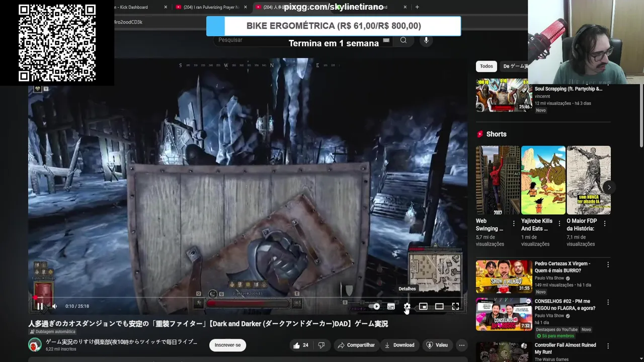Toggle the autoplay switch in player controls
The height and width of the screenshot is (362, 644).
click(x=374, y=306)
